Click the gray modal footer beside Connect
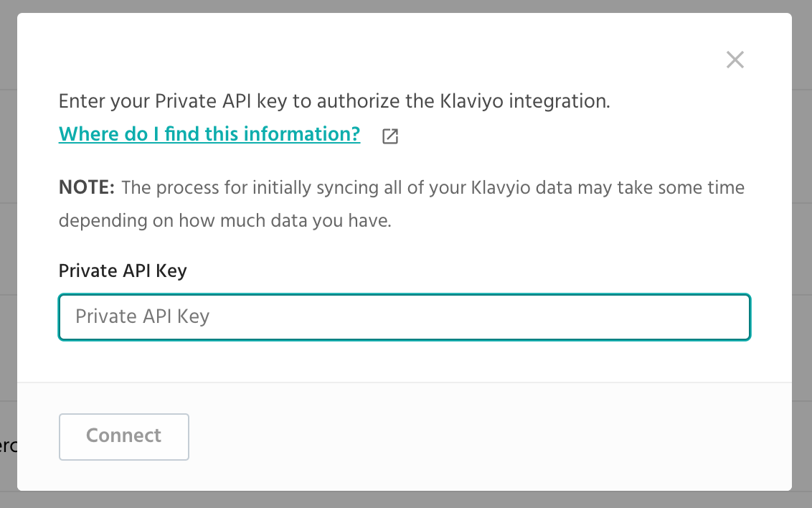This screenshot has height=508, width=812. tap(466, 436)
